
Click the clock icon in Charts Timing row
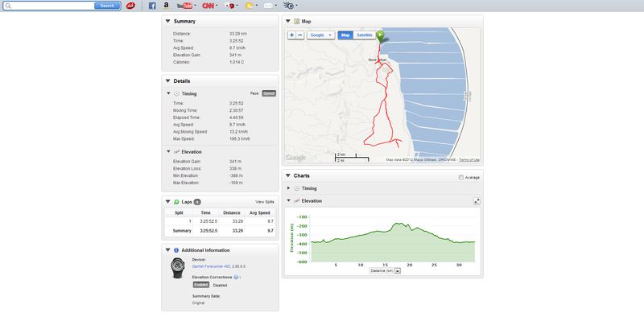(x=297, y=188)
